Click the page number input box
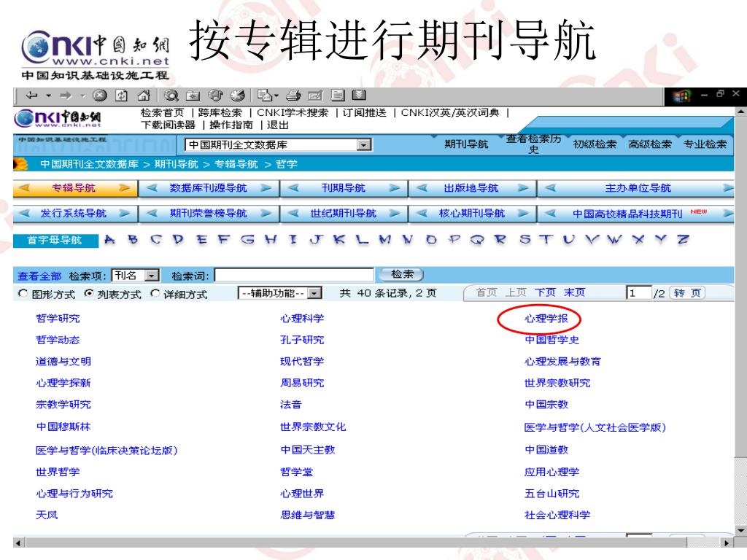The height and width of the screenshot is (560, 747). (639, 293)
